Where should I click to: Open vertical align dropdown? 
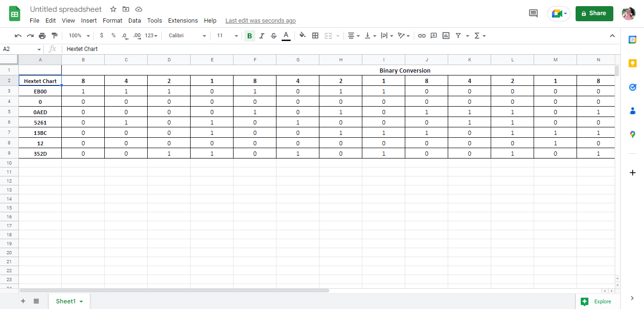[x=371, y=35]
